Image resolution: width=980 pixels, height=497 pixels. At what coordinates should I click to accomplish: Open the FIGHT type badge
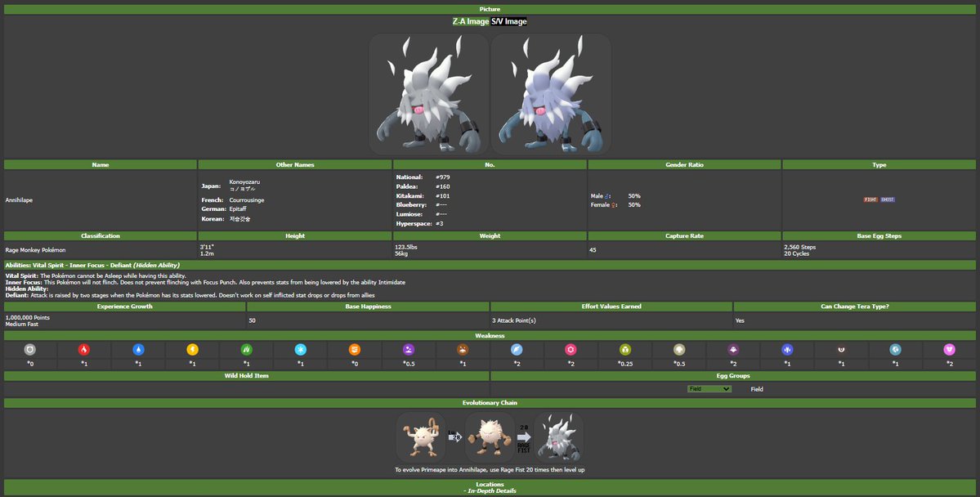point(870,200)
